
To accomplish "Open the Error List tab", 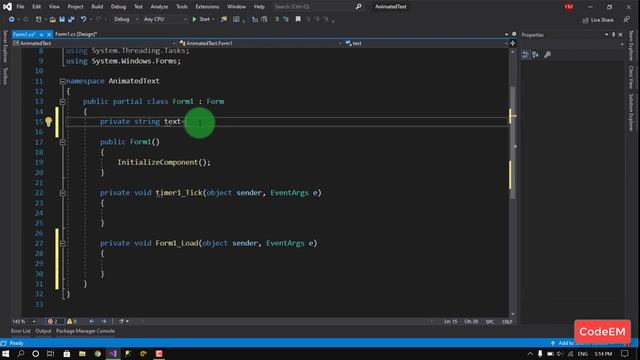I will click(21, 331).
